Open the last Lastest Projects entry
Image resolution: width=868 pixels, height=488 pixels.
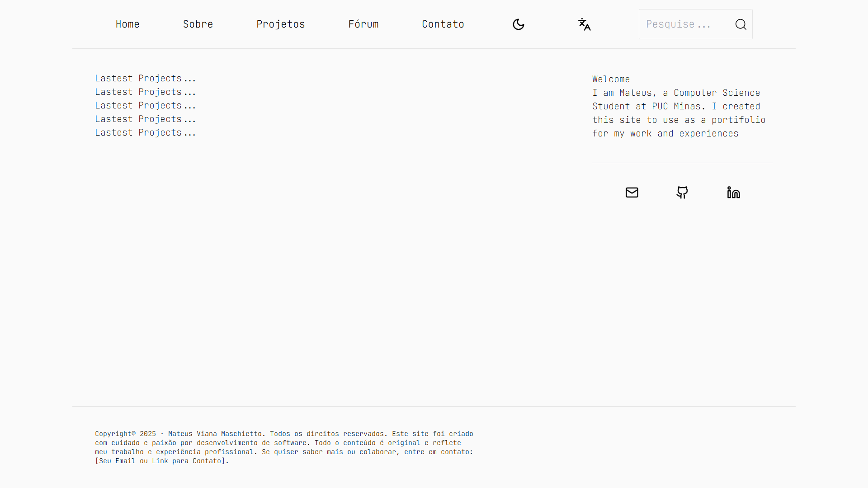[145, 133]
